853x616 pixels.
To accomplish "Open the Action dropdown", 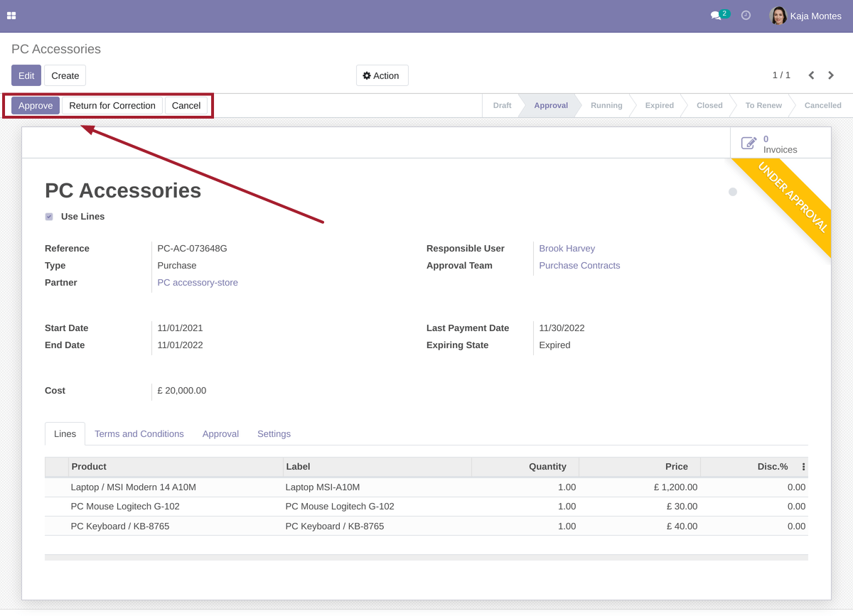I will 382,76.
